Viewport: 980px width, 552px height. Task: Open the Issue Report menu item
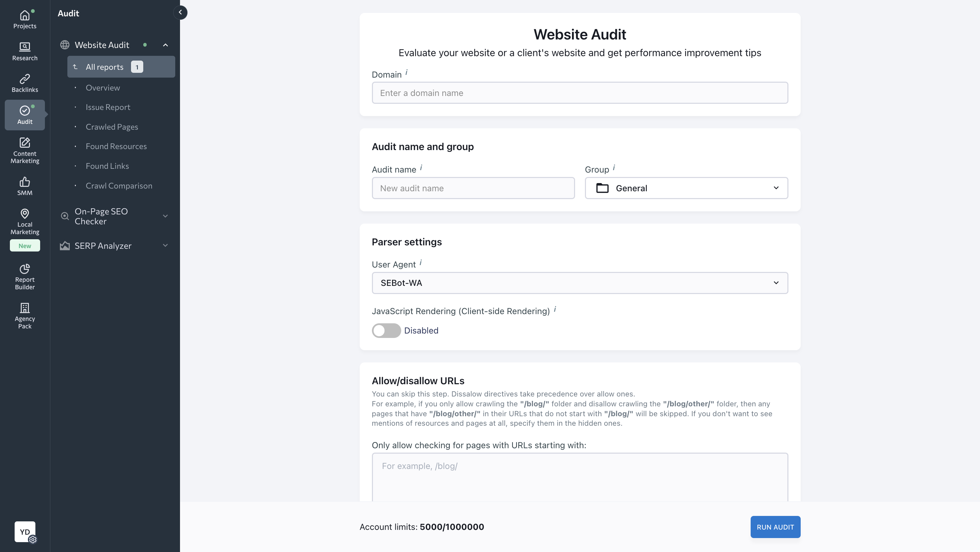tap(108, 107)
